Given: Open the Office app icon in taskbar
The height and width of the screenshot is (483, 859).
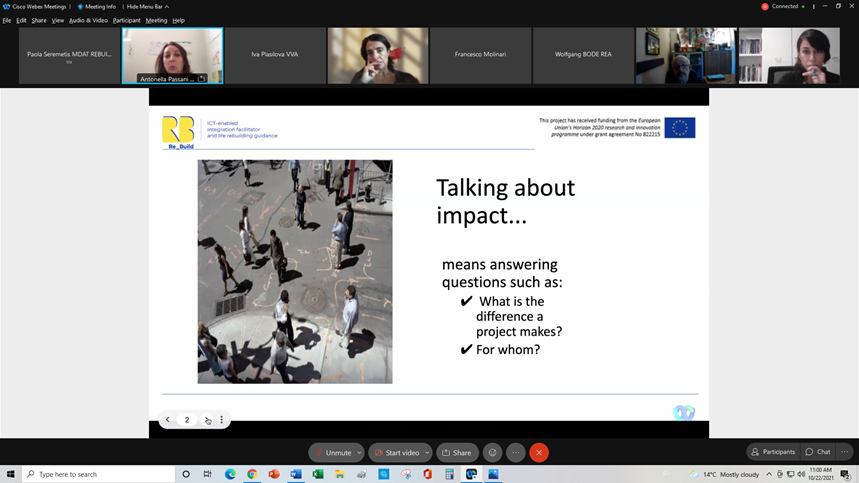Looking at the screenshot, I should 427,474.
